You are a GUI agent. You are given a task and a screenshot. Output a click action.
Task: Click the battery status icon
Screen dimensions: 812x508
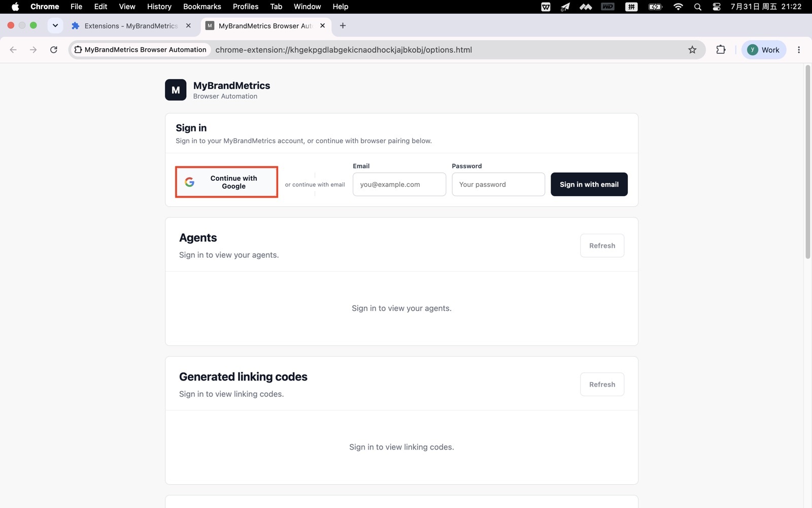click(656, 7)
